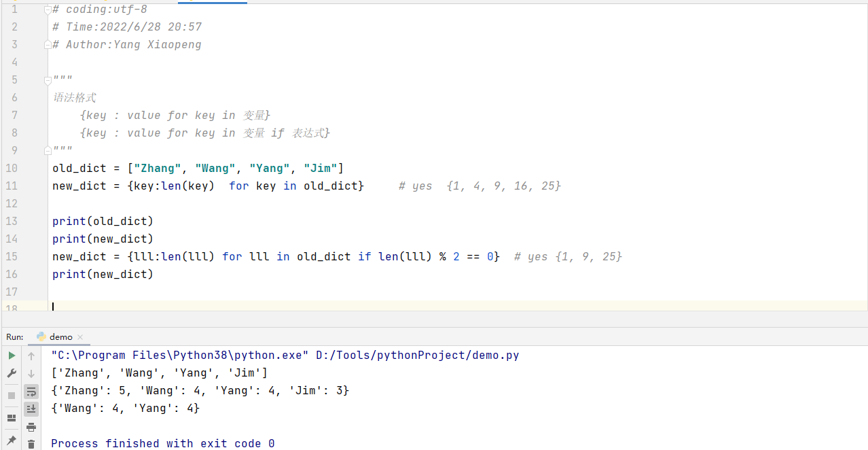868x450 pixels.
Task: Click the "# yes {1, 9, 25}" comment
Action: pyautogui.click(x=568, y=257)
